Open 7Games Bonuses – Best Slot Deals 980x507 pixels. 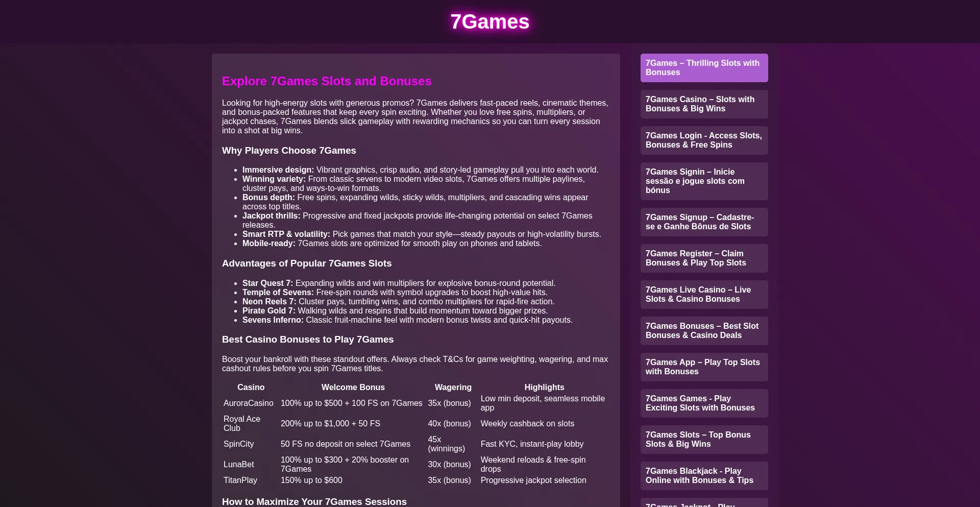pyautogui.click(x=704, y=331)
